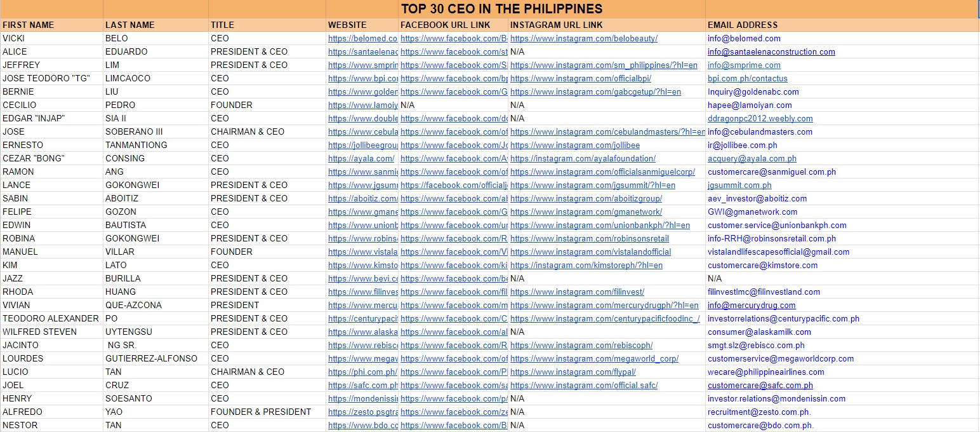Select the last name cell TANMANTIONG
Image resolution: width=980 pixels, height=432 pixels.
(156, 145)
